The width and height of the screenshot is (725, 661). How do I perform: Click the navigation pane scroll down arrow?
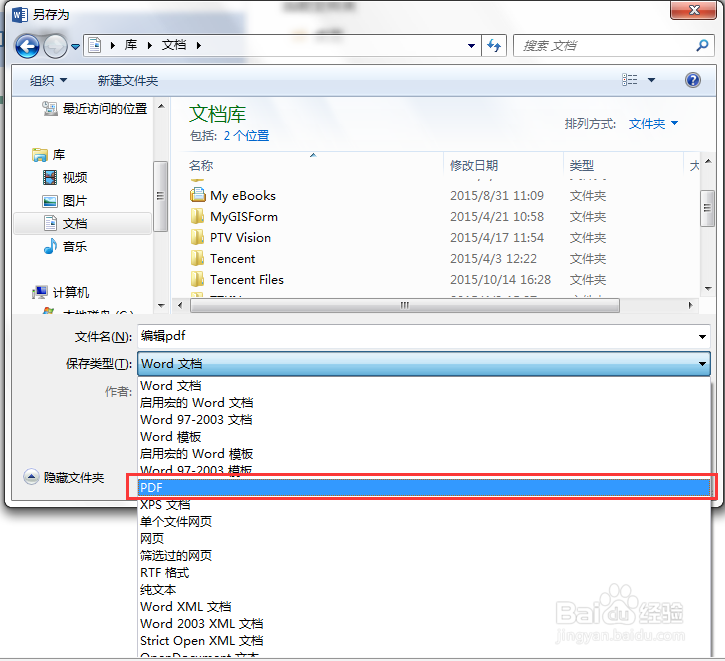click(x=161, y=306)
